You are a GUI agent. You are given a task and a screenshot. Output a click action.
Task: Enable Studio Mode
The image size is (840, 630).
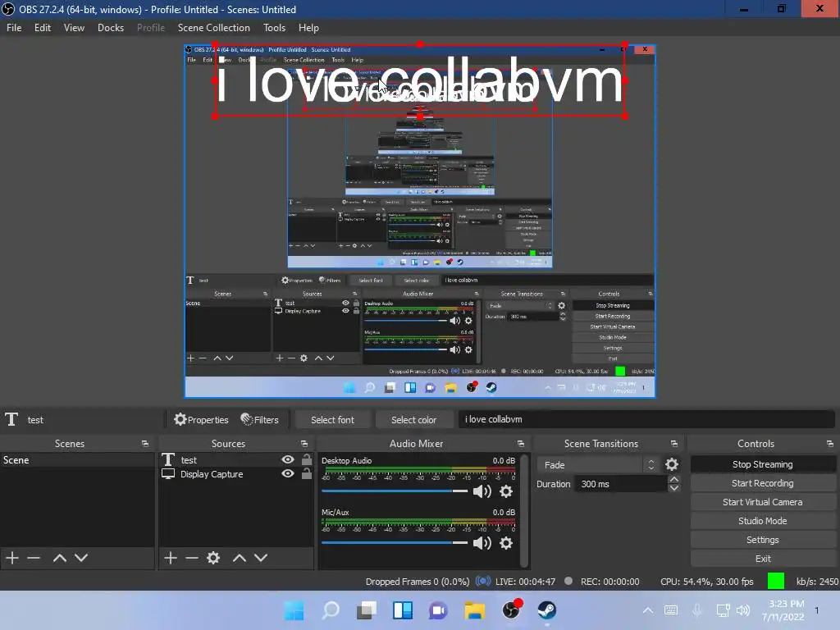(762, 521)
